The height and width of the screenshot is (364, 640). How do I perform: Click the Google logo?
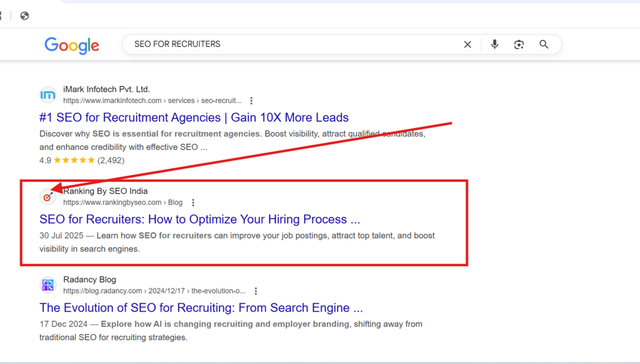(x=72, y=45)
